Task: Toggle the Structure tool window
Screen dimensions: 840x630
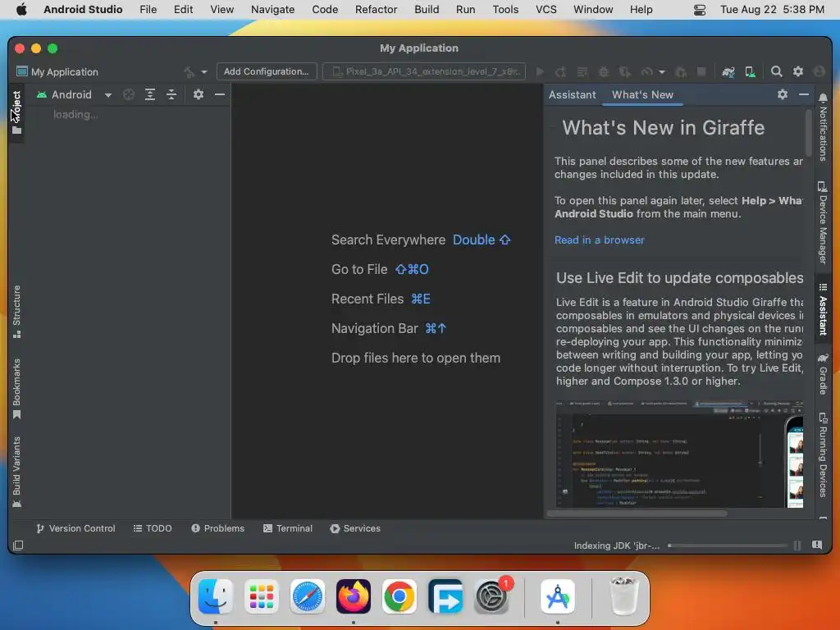Action: [x=16, y=312]
